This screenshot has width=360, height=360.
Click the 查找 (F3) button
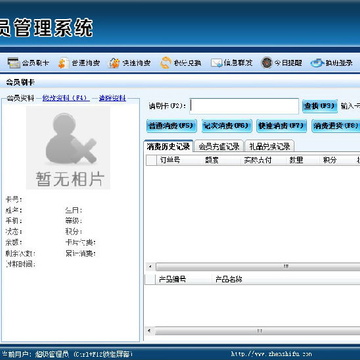click(319, 106)
